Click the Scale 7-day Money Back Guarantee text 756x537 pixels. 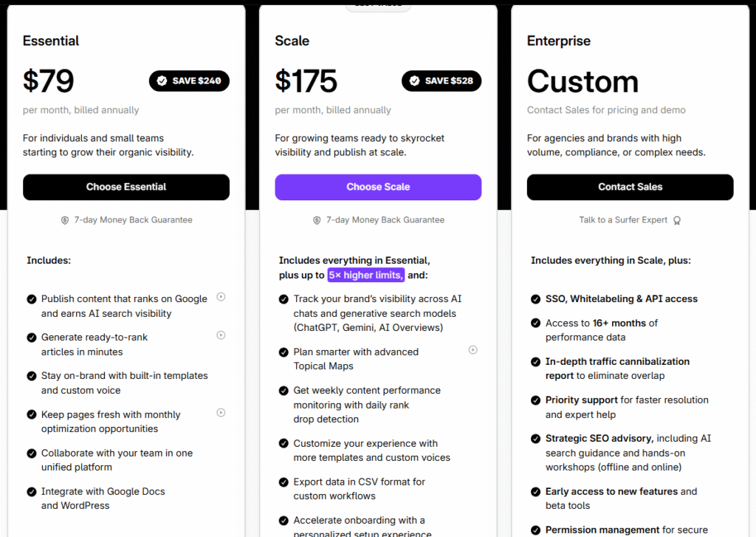(385, 220)
